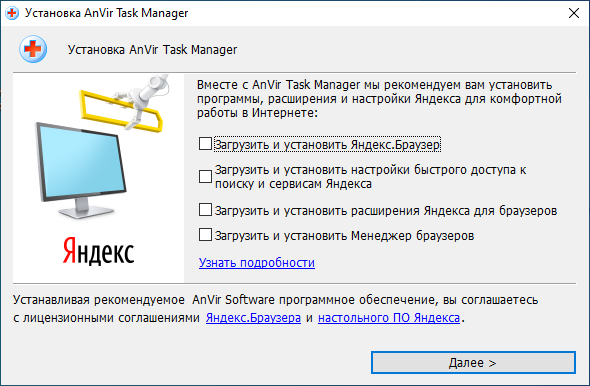Image resolution: width=590 pixels, height=386 pixels.
Task: Click the blue monitor illustration
Action: [81, 170]
